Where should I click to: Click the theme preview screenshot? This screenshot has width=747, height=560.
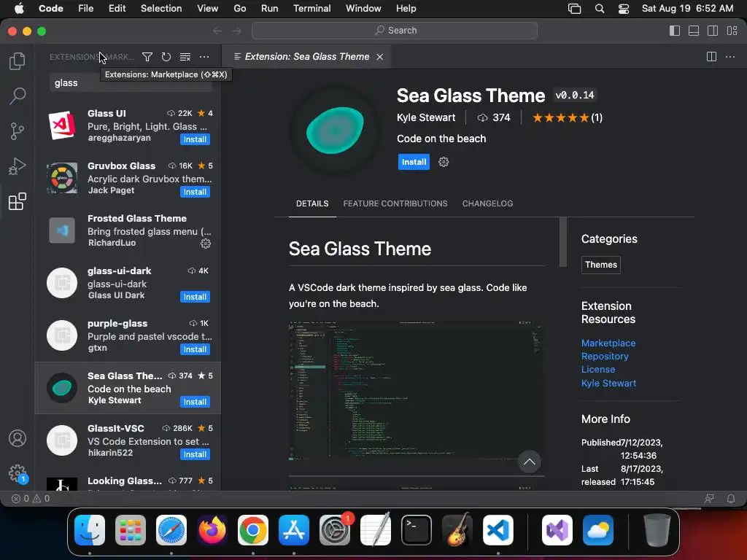[x=415, y=391]
